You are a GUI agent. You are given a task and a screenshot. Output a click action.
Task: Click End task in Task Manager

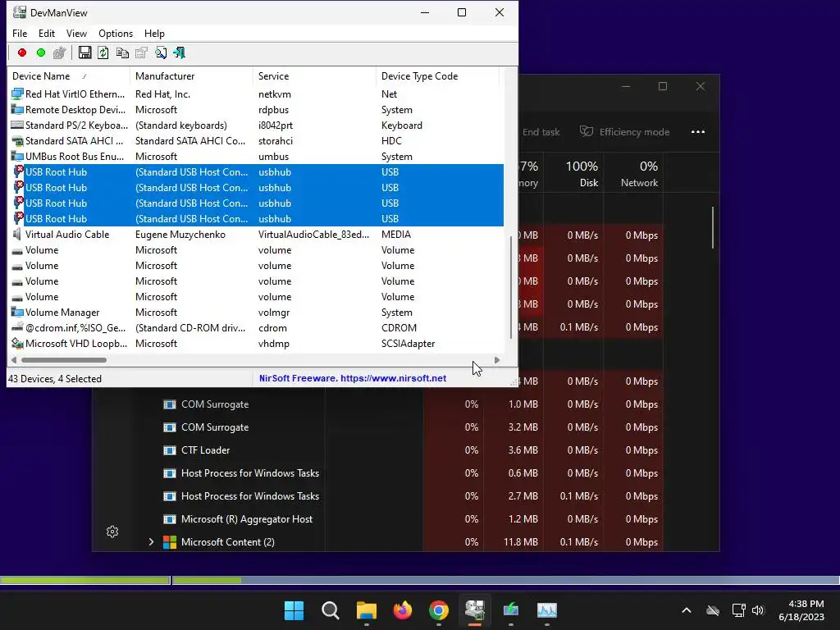click(x=541, y=132)
